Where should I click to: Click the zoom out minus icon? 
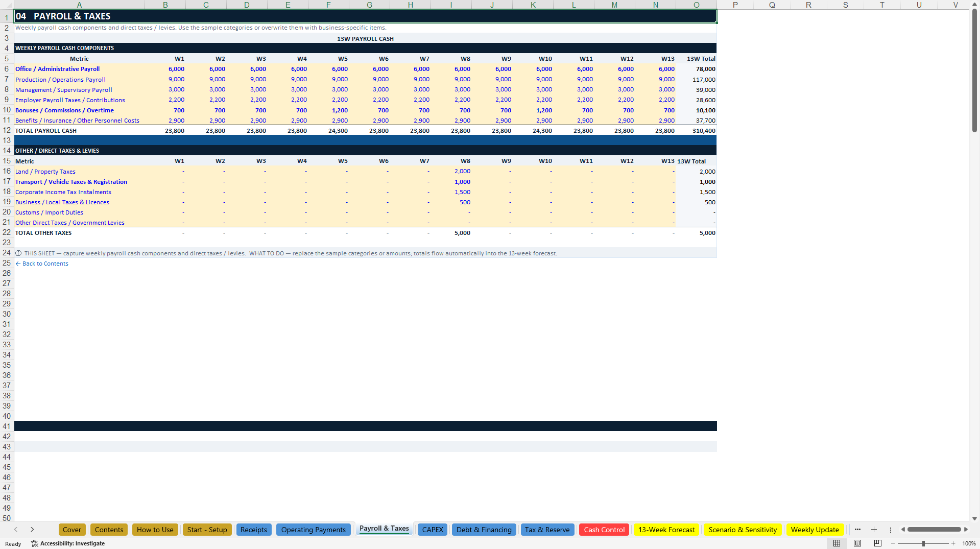[x=893, y=543]
